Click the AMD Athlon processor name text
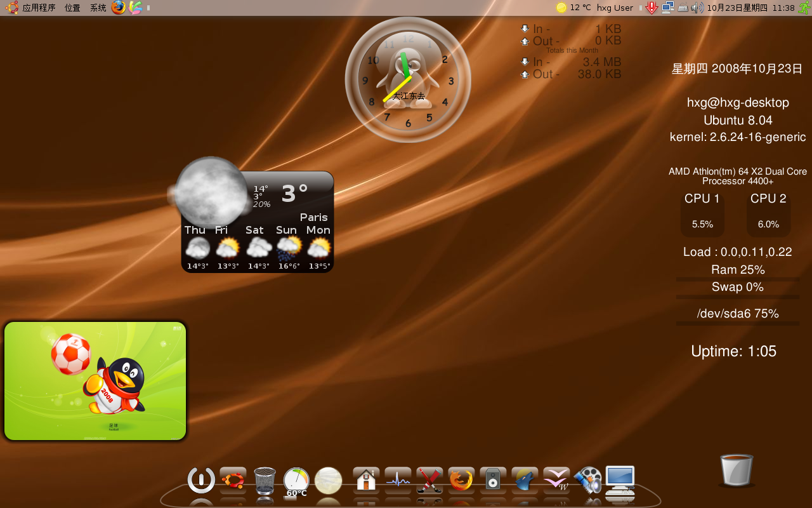 pos(738,176)
